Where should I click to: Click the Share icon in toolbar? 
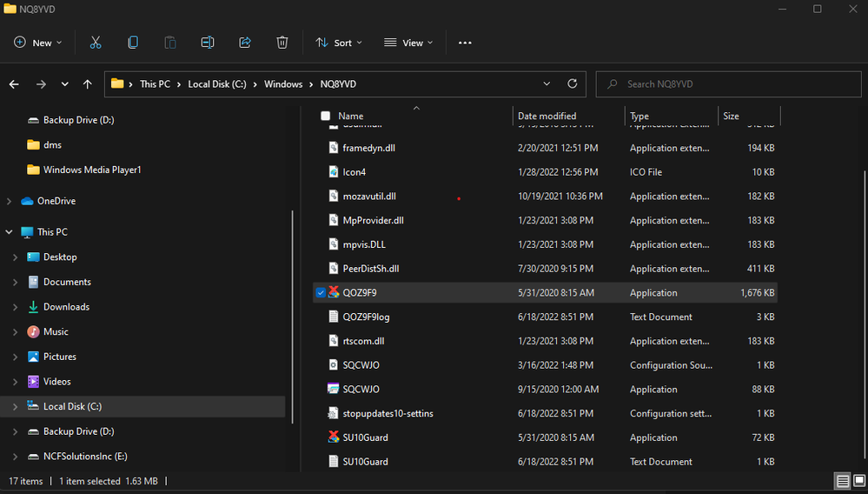click(245, 43)
